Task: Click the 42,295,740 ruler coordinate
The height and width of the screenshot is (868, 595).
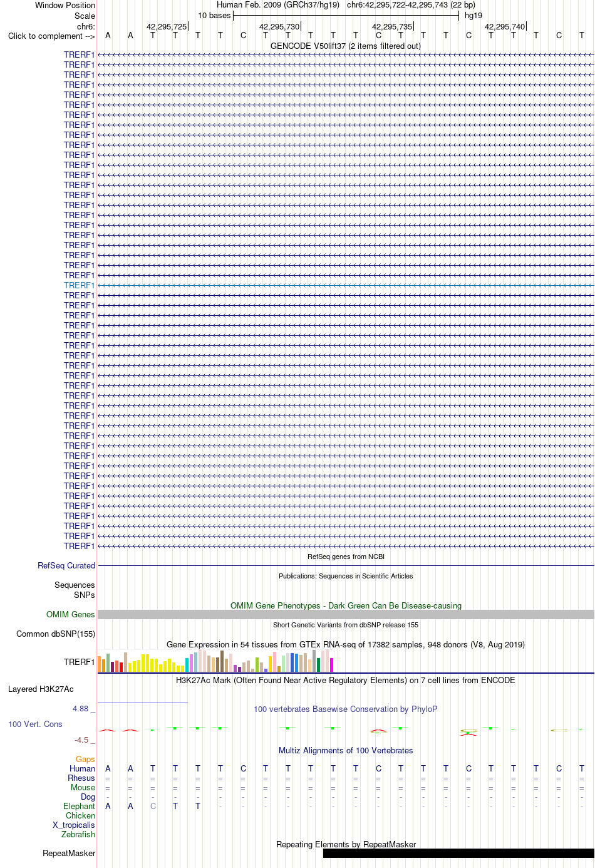Action: click(505, 26)
